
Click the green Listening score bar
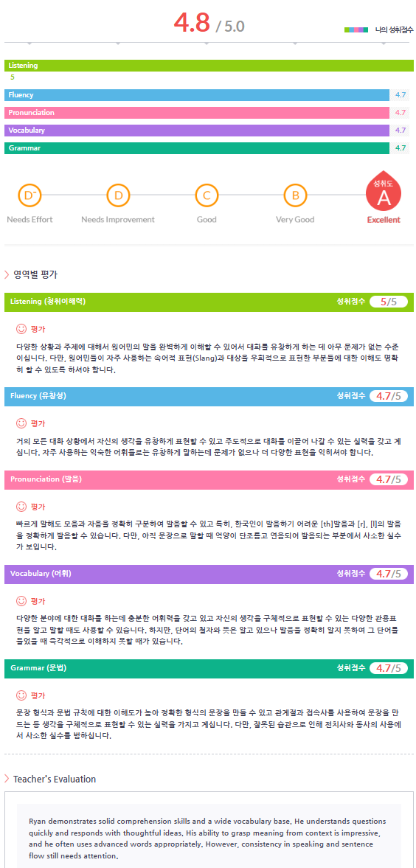click(x=209, y=66)
